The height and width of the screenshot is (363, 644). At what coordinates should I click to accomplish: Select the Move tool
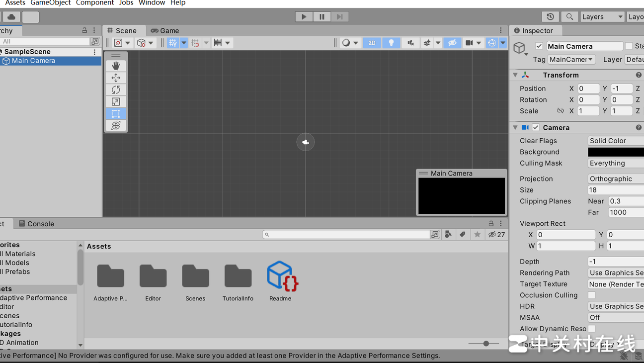[x=116, y=78]
